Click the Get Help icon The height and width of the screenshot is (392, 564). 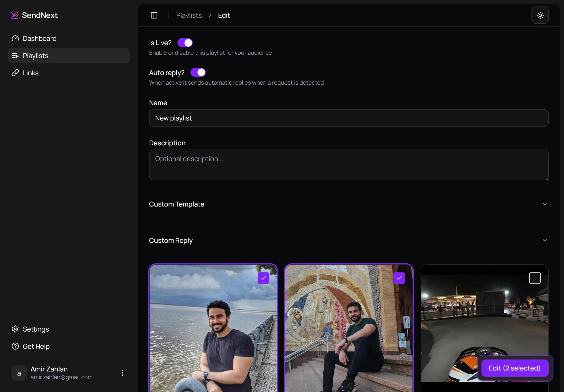[x=15, y=346]
